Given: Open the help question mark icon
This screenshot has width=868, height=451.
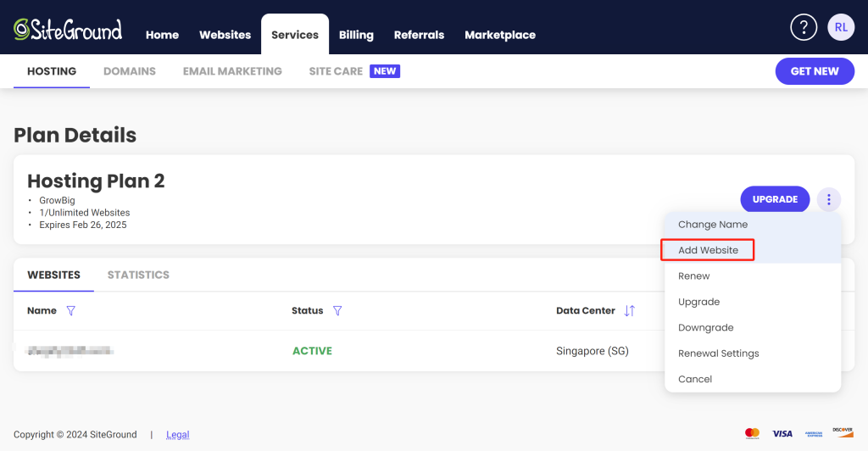Looking at the screenshot, I should point(804,27).
